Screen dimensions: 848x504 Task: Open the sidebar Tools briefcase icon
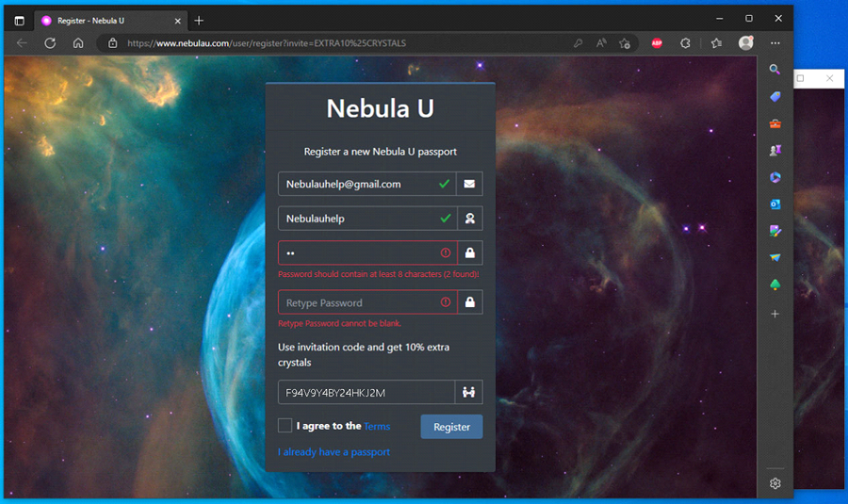point(775,123)
